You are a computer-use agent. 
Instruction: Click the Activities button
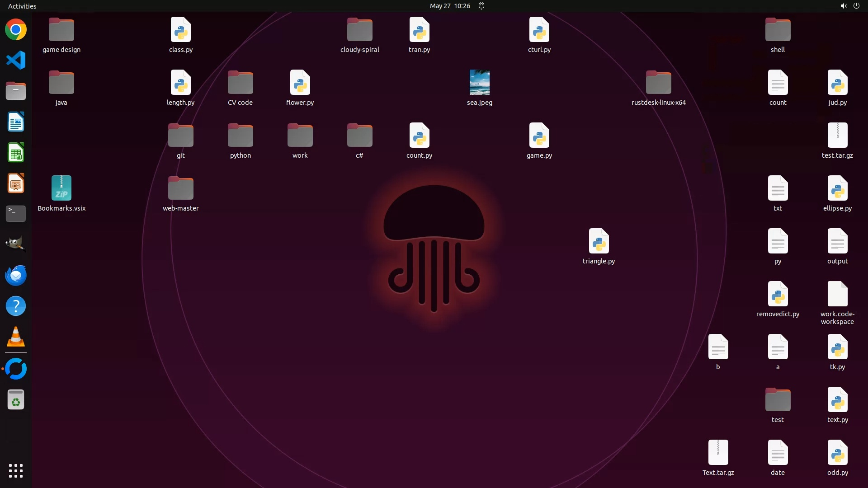pyautogui.click(x=22, y=6)
